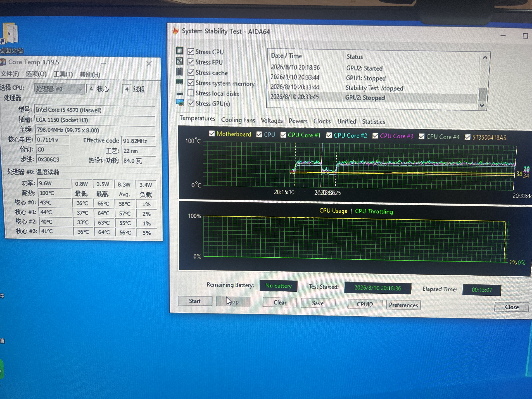Toggle the CPU Core #3 graph checkbox

pos(375,136)
